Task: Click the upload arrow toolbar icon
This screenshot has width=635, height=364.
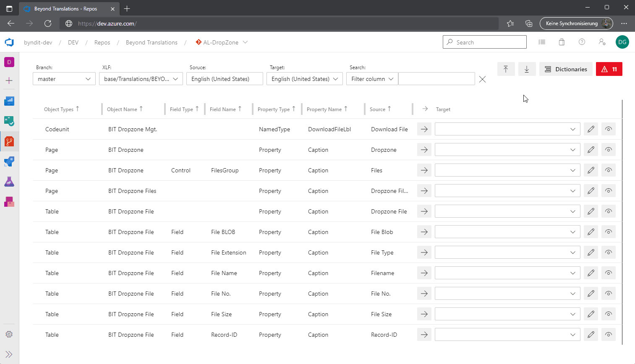Action: point(506,69)
